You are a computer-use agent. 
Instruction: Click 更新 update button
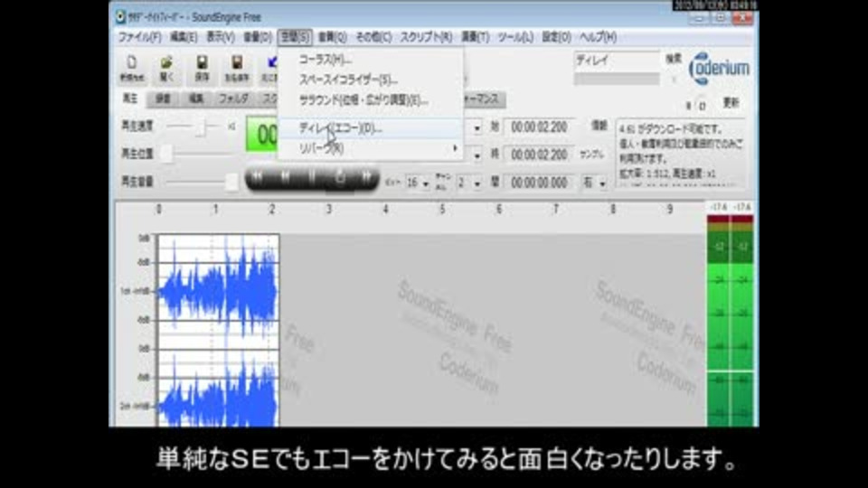tap(731, 103)
